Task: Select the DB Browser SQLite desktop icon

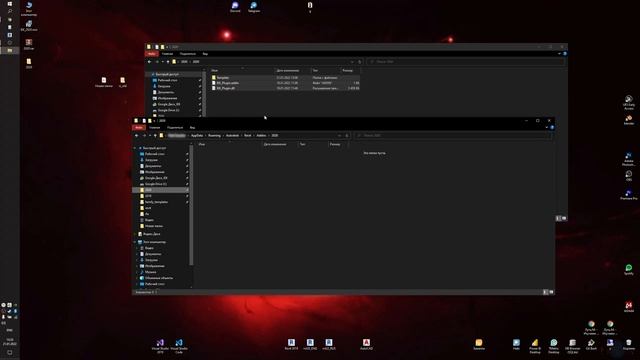Action: coord(572,346)
